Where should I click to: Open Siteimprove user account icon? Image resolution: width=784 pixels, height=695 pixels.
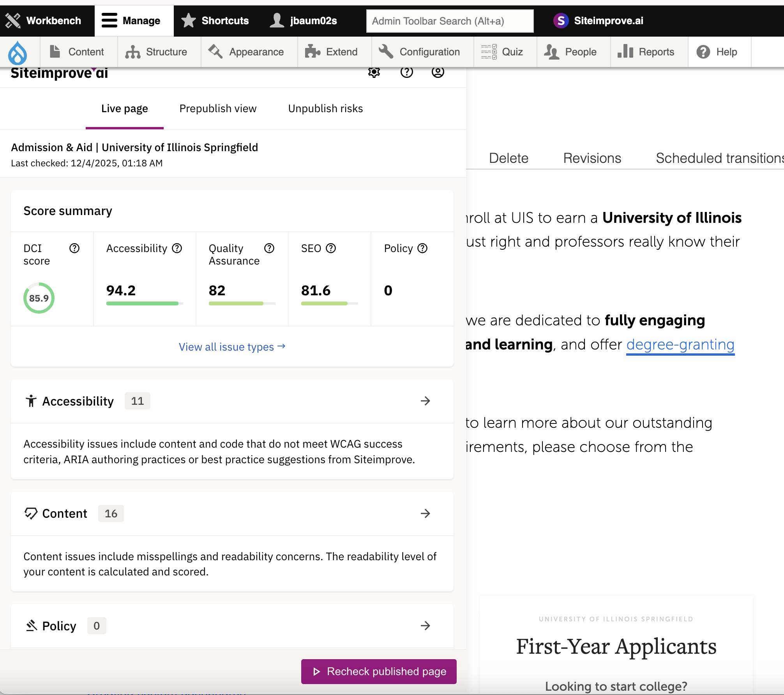438,72
